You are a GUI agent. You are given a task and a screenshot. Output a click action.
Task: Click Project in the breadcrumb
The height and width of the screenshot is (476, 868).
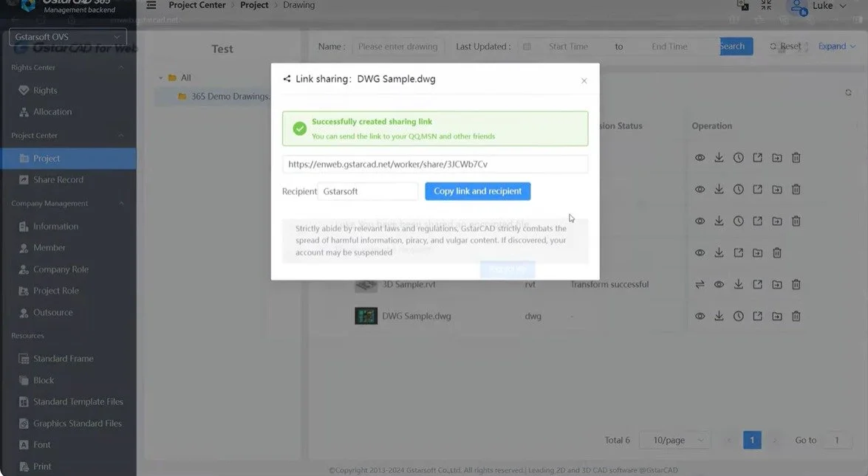pos(254,5)
